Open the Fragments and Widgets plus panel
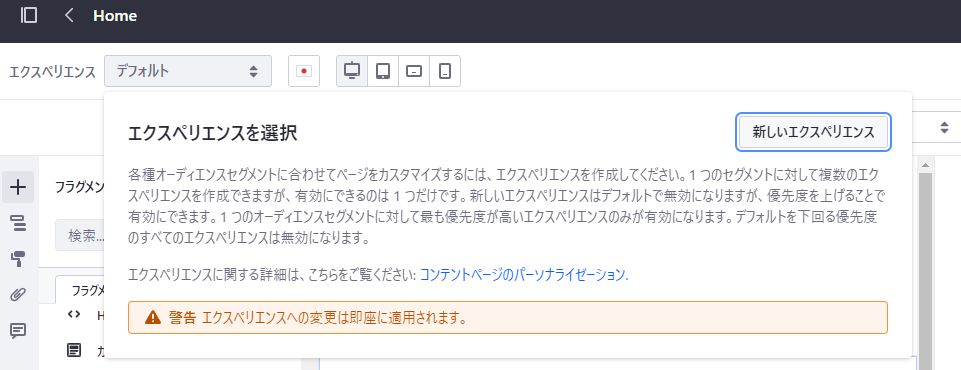 (x=18, y=187)
